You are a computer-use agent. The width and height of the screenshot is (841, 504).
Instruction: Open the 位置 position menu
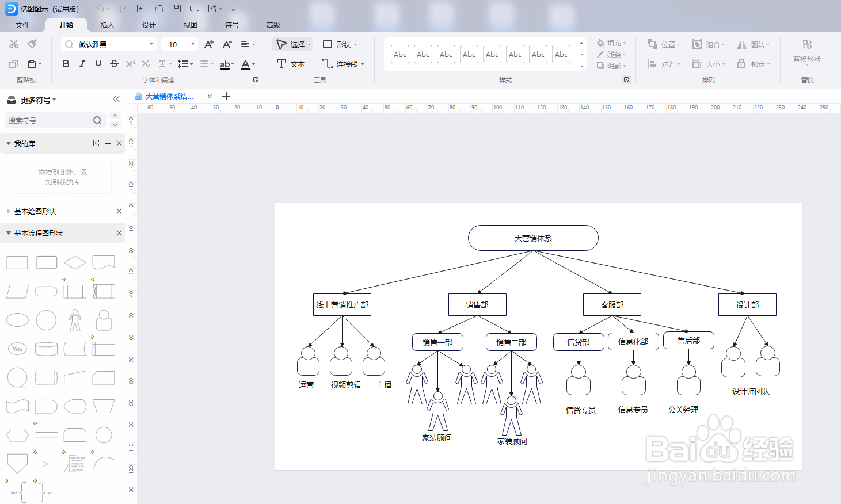(x=664, y=44)
